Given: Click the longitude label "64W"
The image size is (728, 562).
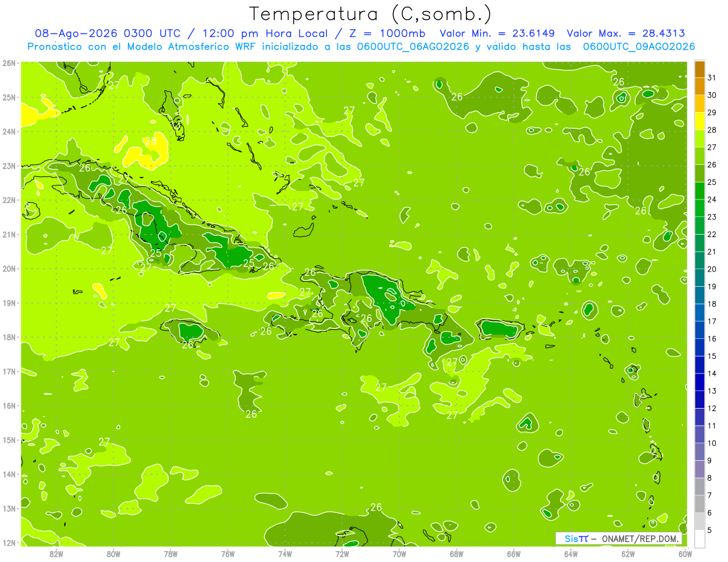Looking at the screenshot, I should [x=571, y=554].
